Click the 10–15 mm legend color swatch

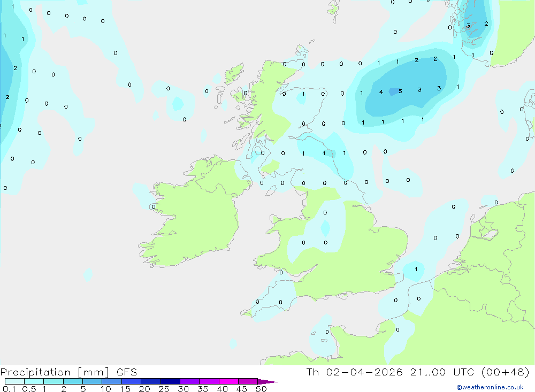pyautogui.click(x=112, y=381)
